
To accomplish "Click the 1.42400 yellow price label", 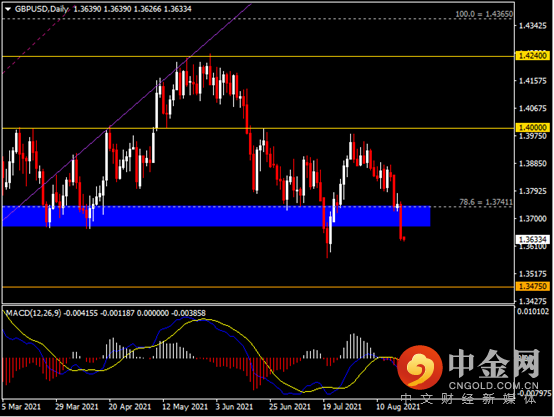I will click(532, 55).
